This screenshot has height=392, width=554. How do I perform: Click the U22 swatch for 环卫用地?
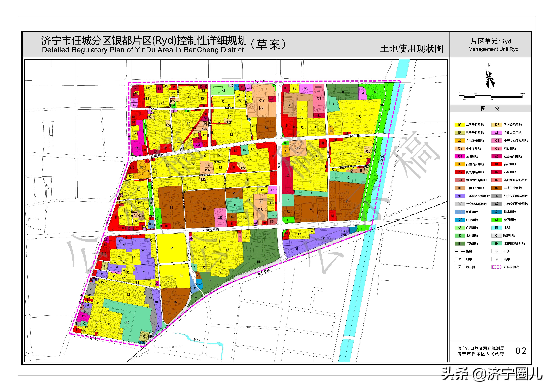pyautogui.click(x=460, y=220)
